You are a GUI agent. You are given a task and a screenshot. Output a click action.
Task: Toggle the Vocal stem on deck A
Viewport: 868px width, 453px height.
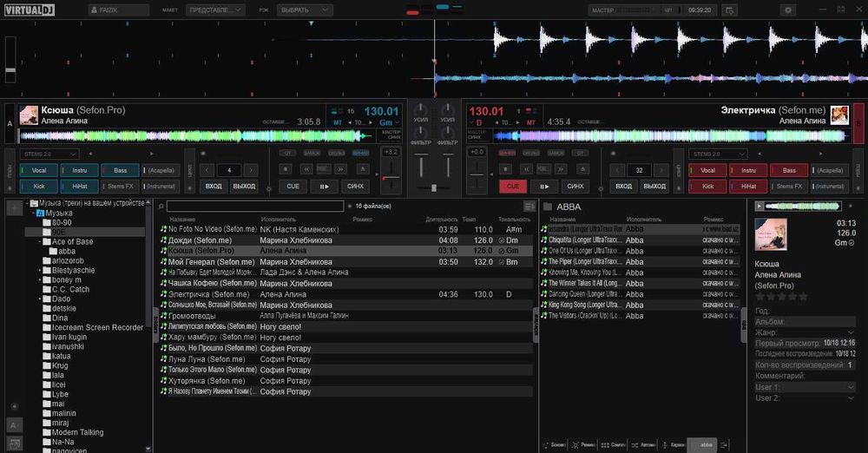coord(37,170)
